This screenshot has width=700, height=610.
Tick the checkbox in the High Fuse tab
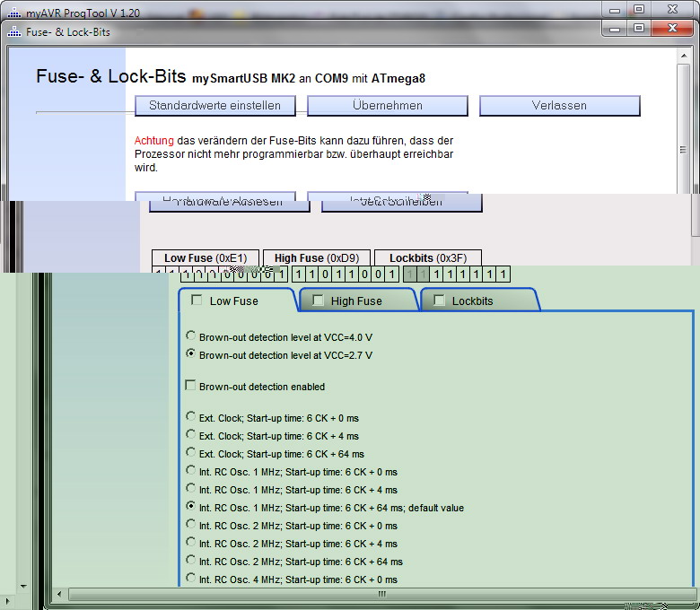tap(318, 301)
